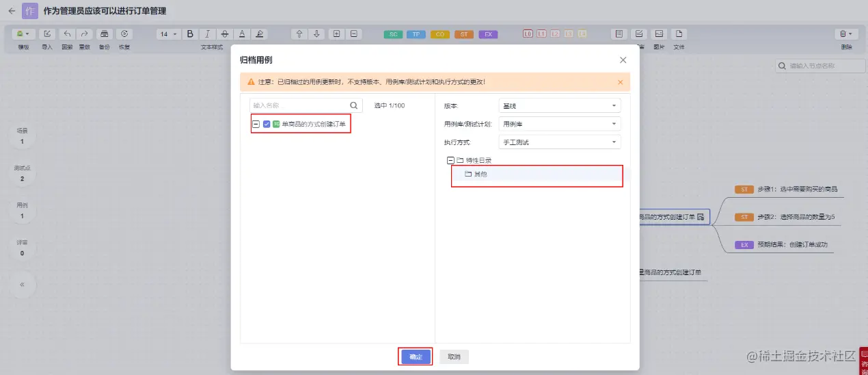868x375 pixels.
Task: Click the 取消 cancel button
Action: [454, 357]
